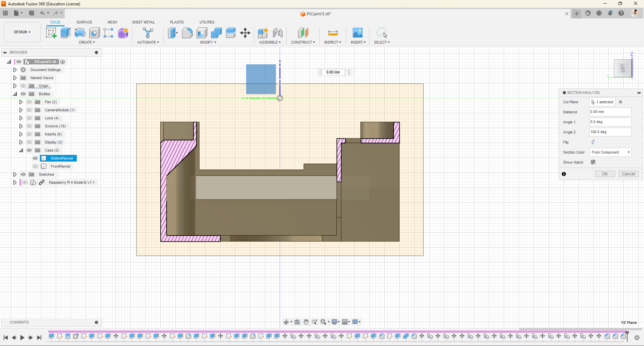Click the Automate icon
644x346 pixels.
click(x=148, y=33)
